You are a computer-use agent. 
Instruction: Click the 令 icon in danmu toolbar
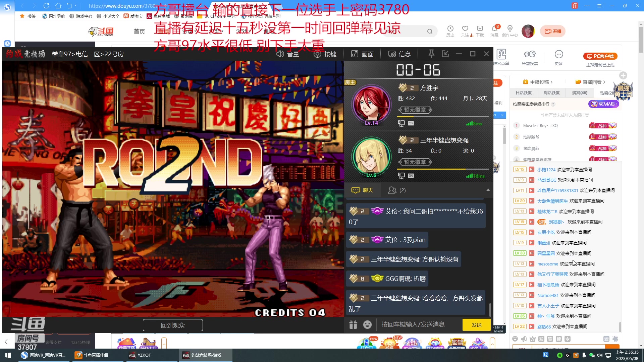568,339
